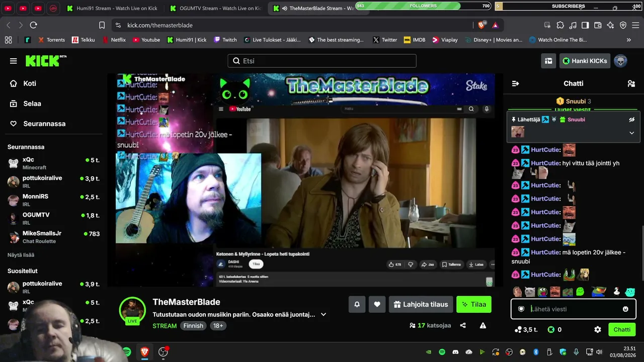Open Leo AI sparkle icon
Viewport: 644px width, 362px height.
click(x=610, y=25)
